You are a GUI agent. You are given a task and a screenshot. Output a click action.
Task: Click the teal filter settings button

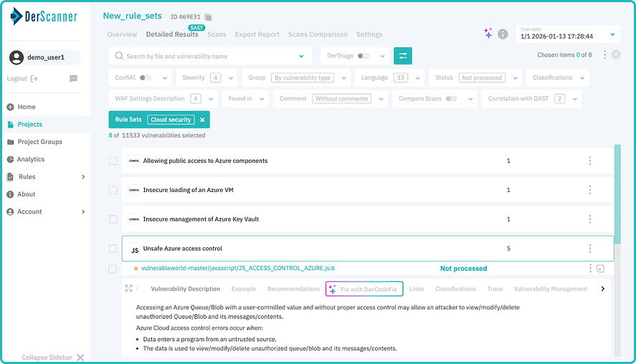pos(403,56)
